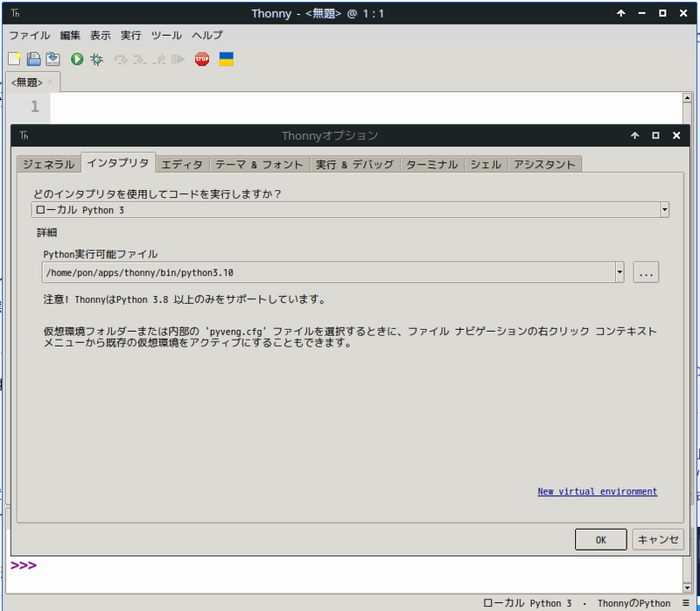Close the Thonnyオプション dialog
The height and width of the screenshot is (611, 700).
[x=676, y=136]
